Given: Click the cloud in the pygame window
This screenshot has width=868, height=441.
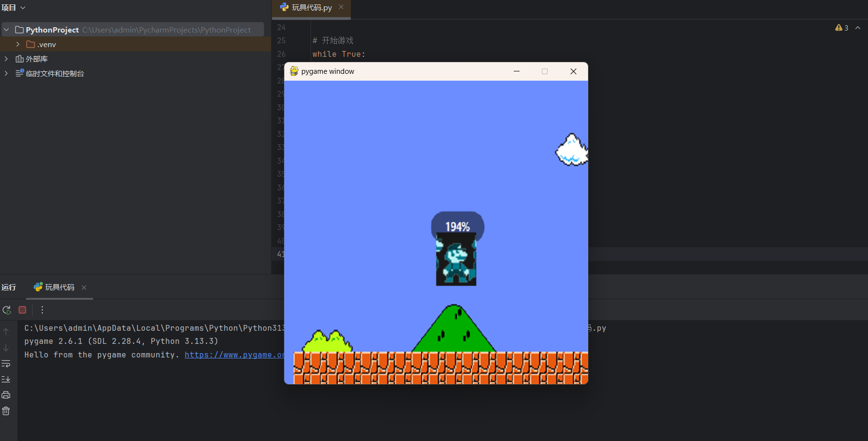Looking at the screenshot, I should tap(572, 150).
